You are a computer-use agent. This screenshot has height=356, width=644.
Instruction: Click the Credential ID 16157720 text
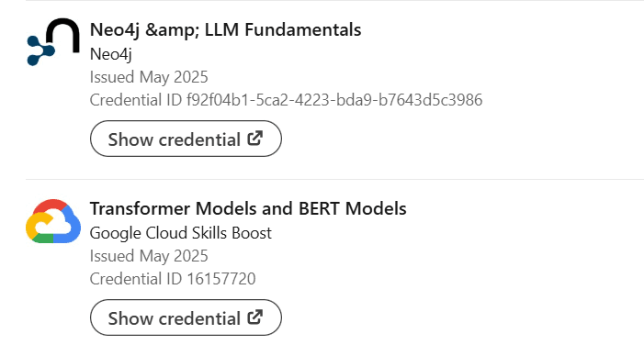coord(173,279)
